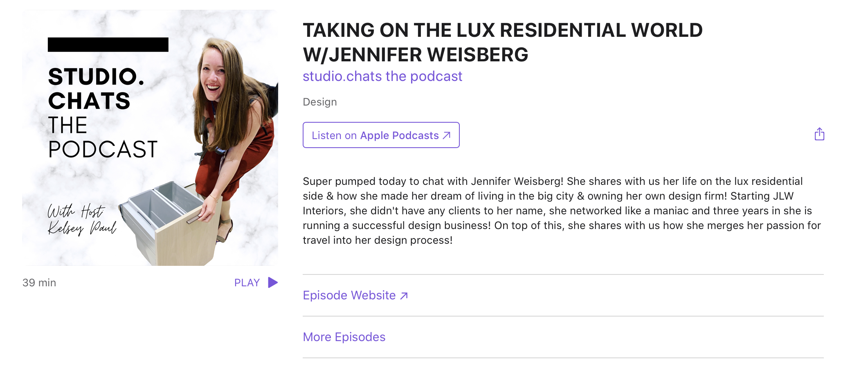
Task: Click the PLAY text label
Action: [247, 283]
